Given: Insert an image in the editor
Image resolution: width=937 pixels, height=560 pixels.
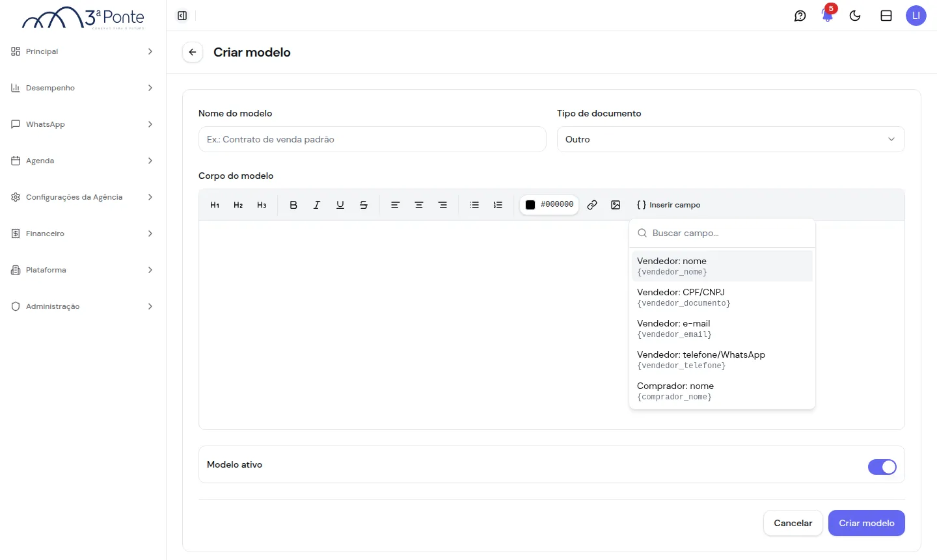Looking at the screenshot, I should pyautogui.click(x=616, y=205).
